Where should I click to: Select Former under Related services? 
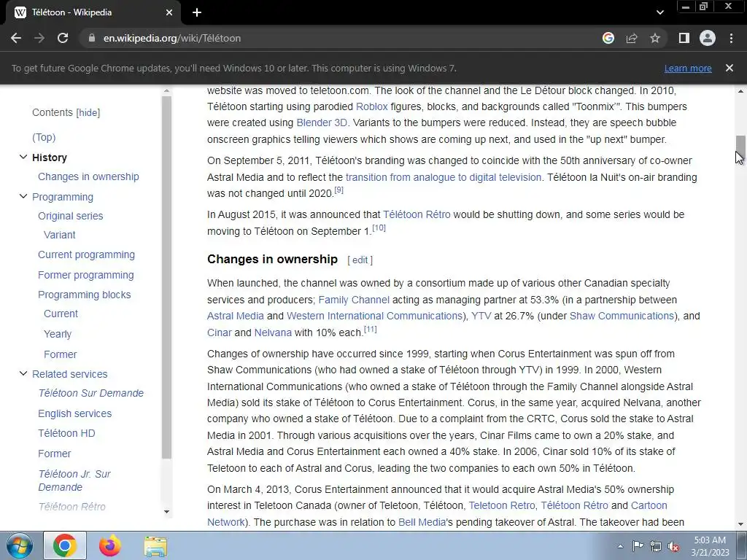54,454
